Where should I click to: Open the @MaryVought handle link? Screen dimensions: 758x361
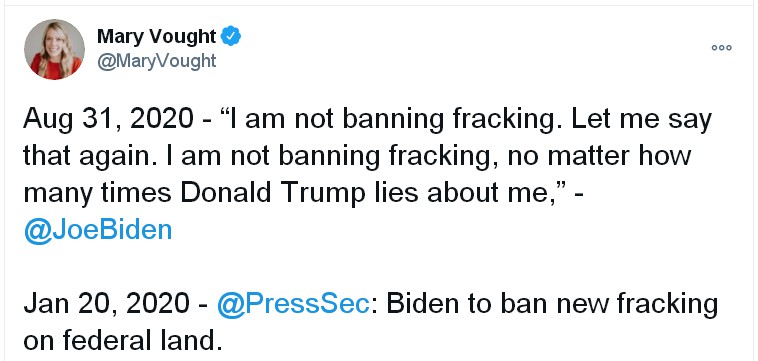157,61
